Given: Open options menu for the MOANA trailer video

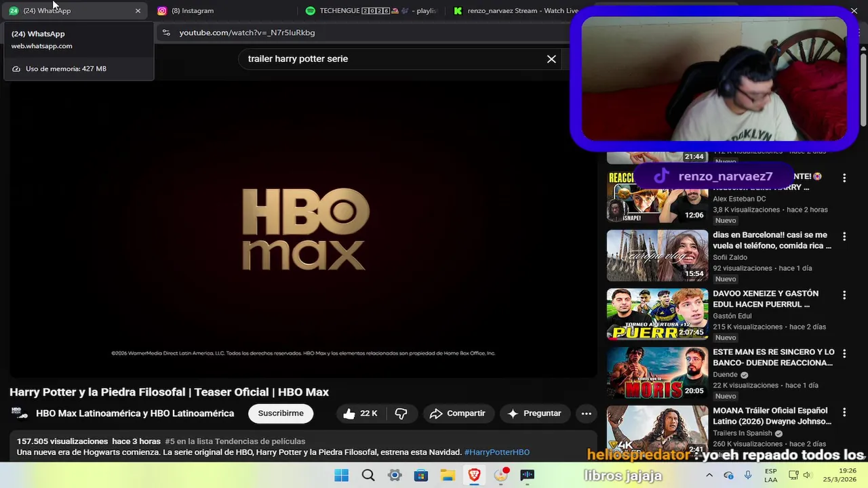Looking at the screenshot, I should [x=844, y=412].
